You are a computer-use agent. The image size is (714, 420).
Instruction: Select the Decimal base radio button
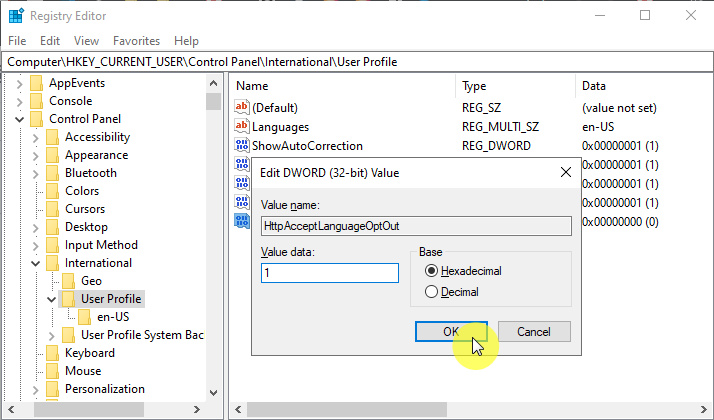pos(432,292)
